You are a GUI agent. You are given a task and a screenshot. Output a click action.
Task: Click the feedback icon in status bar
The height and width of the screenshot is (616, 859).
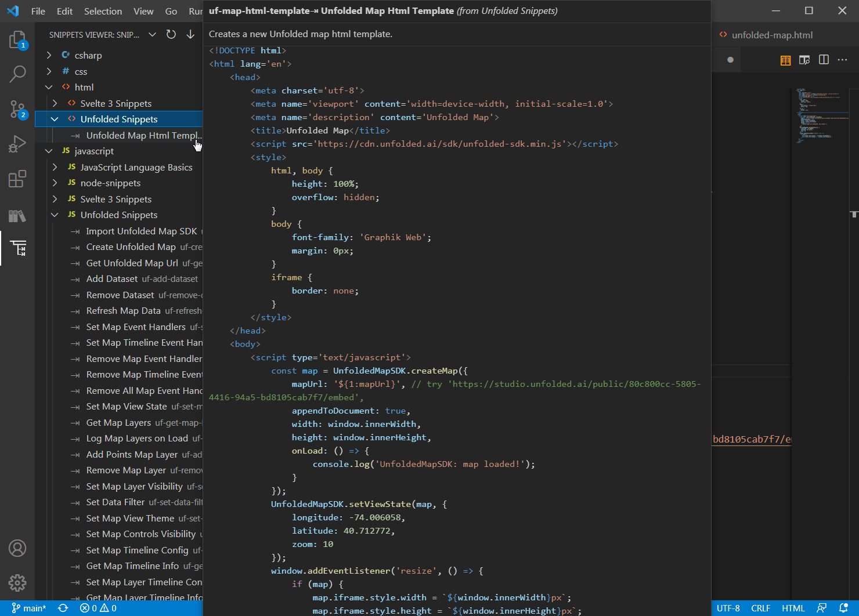(x=821, y=608)
